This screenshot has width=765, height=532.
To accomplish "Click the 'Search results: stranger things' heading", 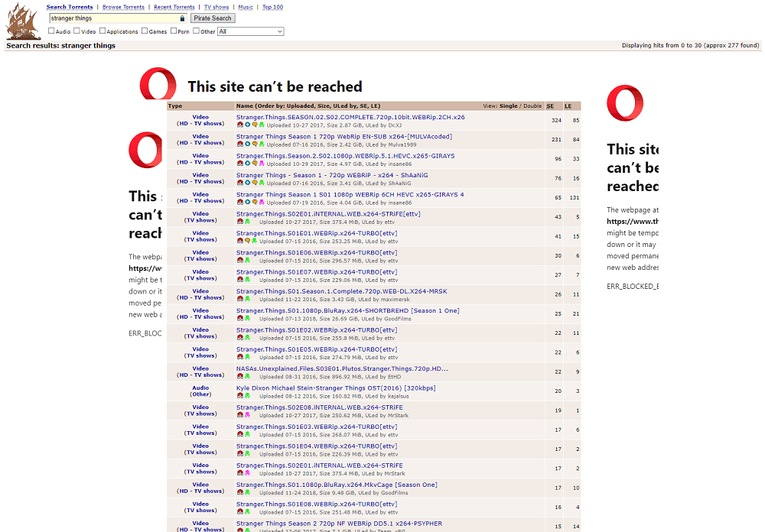I will coord(61,45).
